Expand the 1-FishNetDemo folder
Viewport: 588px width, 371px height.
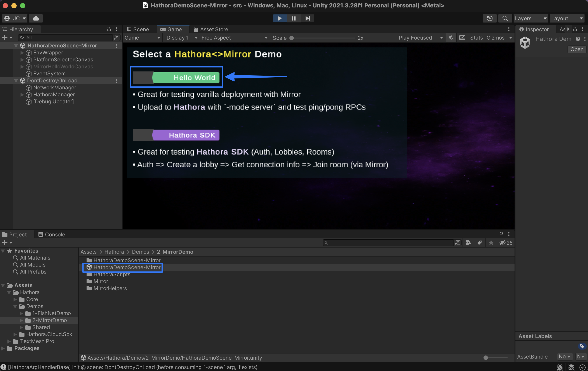pyautogui.click(x=21, y=313)
